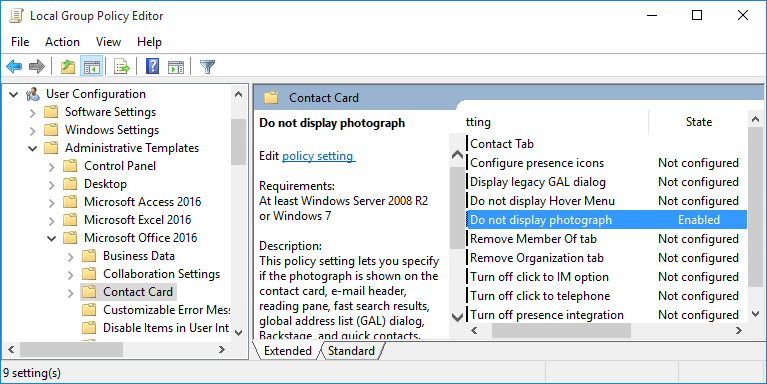This screenshot has height=384, width=767.
Task: Click description pane scroll down arrow
Action: tap(457, 317)
